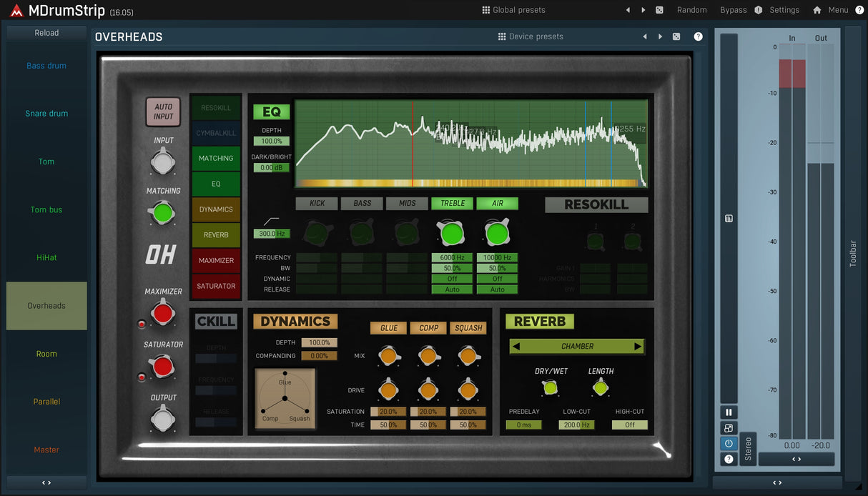This screenshot has height=496, width=868.
Task: Click the Reload button
Action: pyautogui.click(x=46, y=33)
